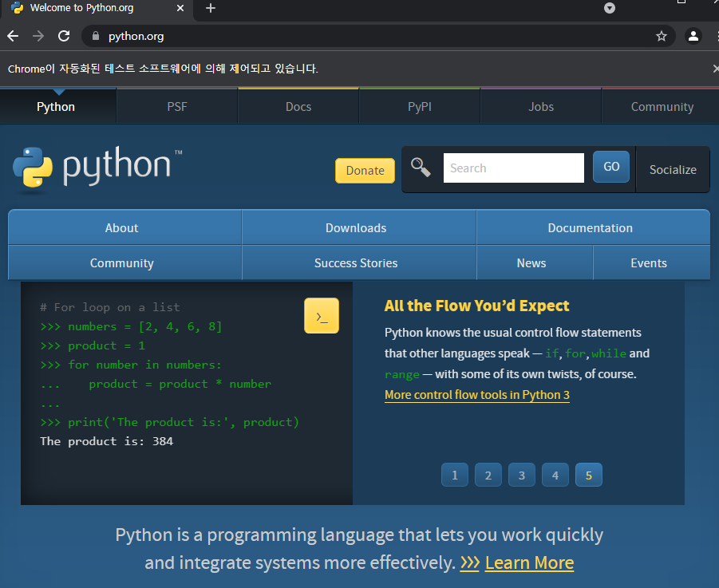Click the Chrome automated test software notice text
The width and height of the screenshot is (719, 588).
[163, 69]
